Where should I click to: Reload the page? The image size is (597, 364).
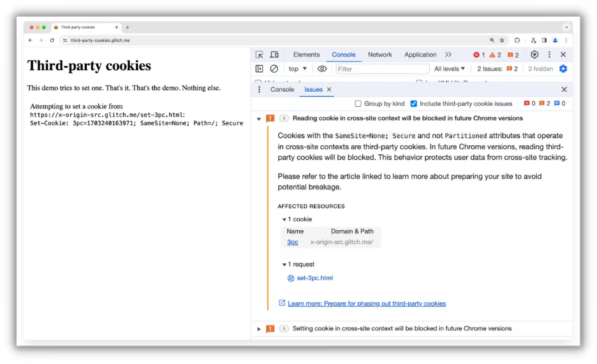(52, 40)
